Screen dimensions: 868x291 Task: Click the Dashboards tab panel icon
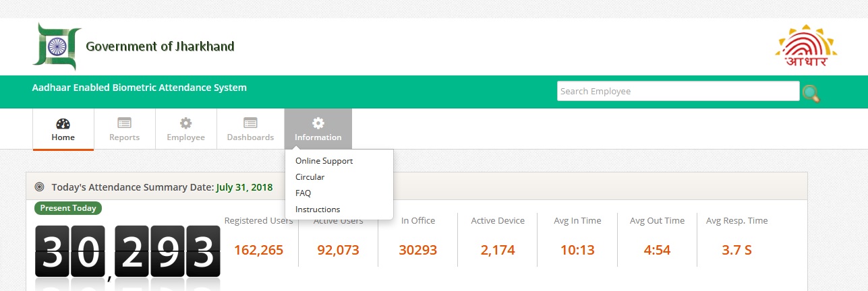pyautogui.click(x=250, y=123)
